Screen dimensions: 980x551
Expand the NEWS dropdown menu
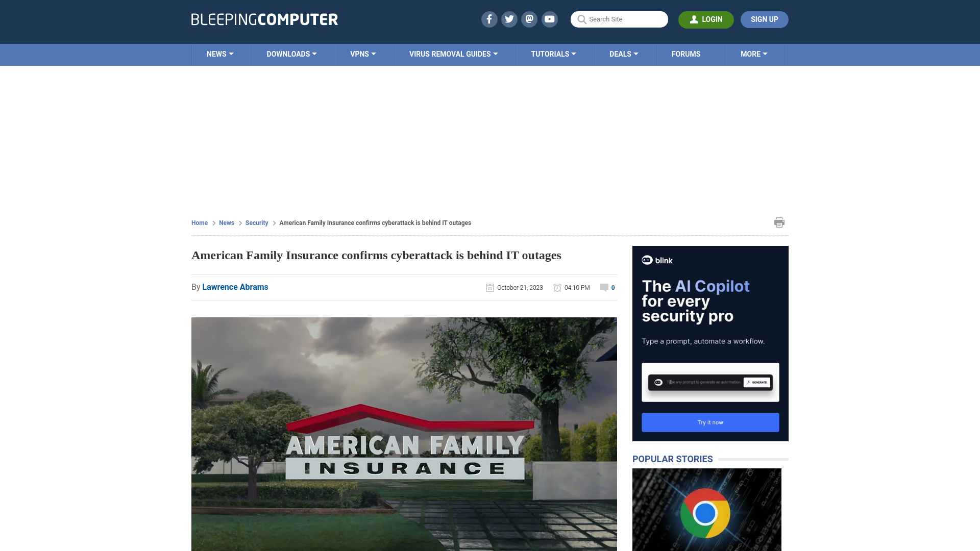pyautogui.click(x=220, y=54)
